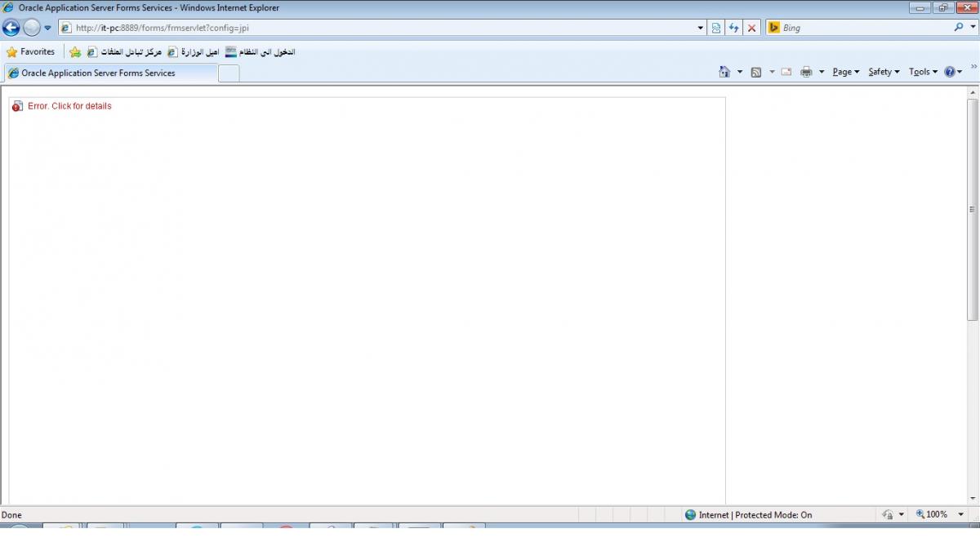Expand the address bar history dropdown

pos(701,28)
